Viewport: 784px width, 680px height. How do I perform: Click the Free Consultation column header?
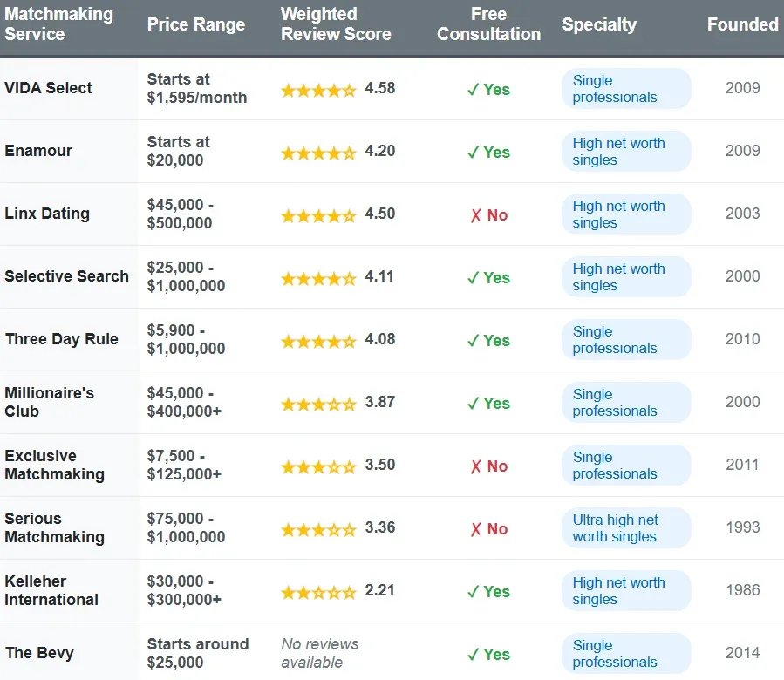pos(488,24)
